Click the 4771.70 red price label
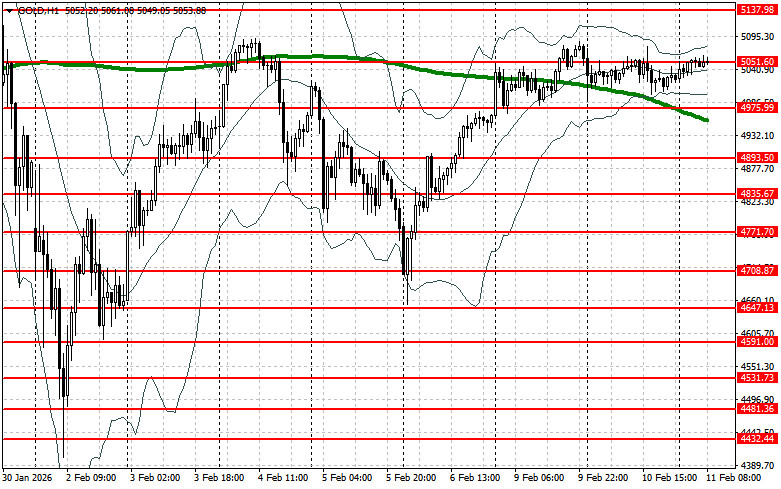This screenshot has width=781, height=489. pyautogui.click(x=757, y=232)
